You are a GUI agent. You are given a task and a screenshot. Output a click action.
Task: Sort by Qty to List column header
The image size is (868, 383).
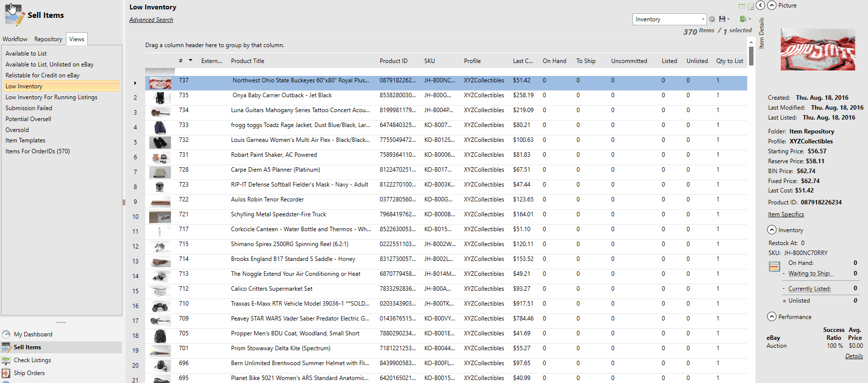[x=730, y=61]
